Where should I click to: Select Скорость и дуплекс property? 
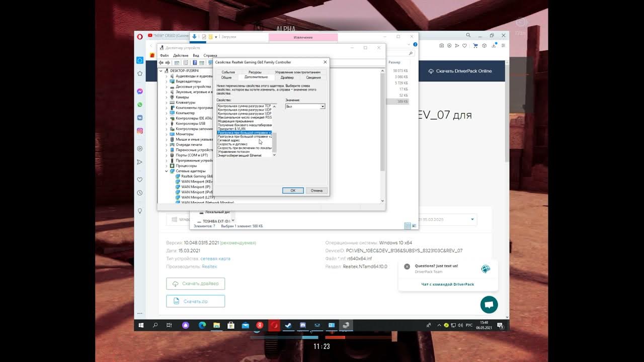232,144
